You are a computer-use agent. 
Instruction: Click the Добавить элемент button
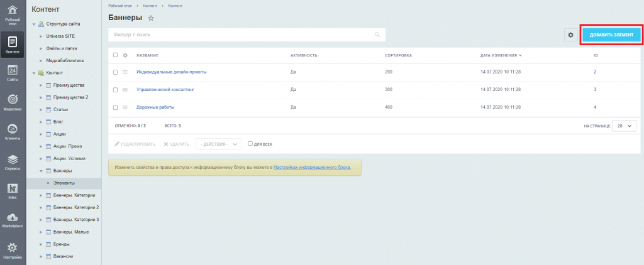pos(611,35)
